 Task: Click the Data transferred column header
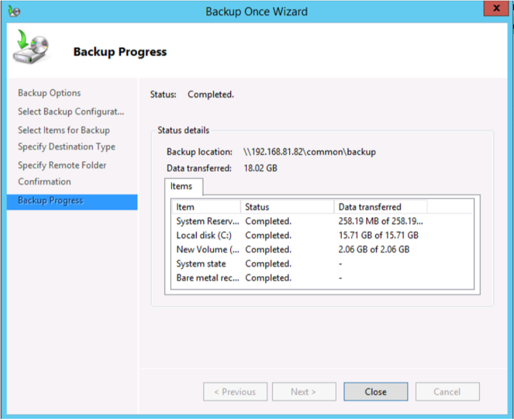click(x=380, y=207)
